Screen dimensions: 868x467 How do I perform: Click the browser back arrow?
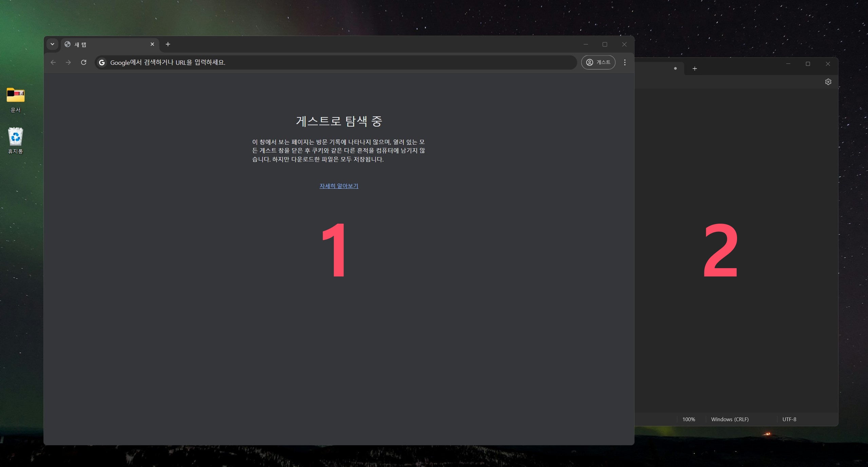tap(53, 62)
